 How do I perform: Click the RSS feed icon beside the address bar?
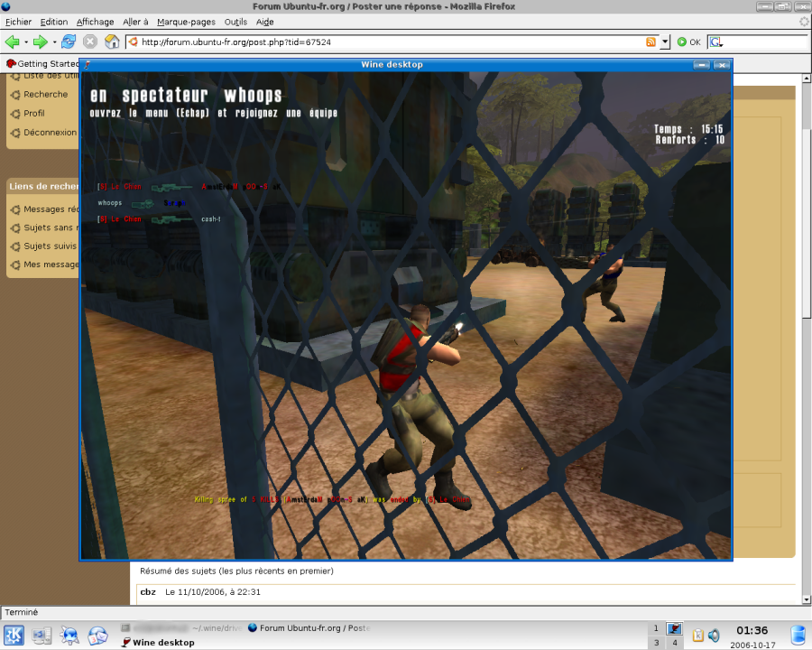(x=651, y=42)
